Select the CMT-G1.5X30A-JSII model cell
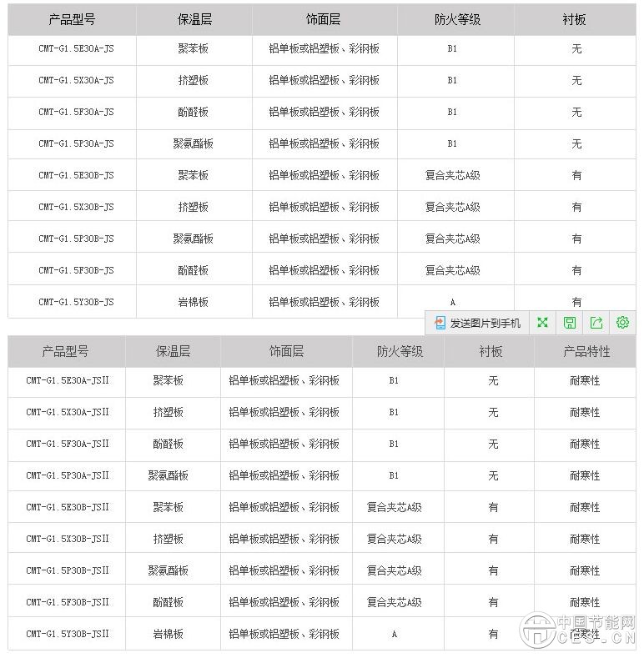644x658 pixels. coord(68,412)
